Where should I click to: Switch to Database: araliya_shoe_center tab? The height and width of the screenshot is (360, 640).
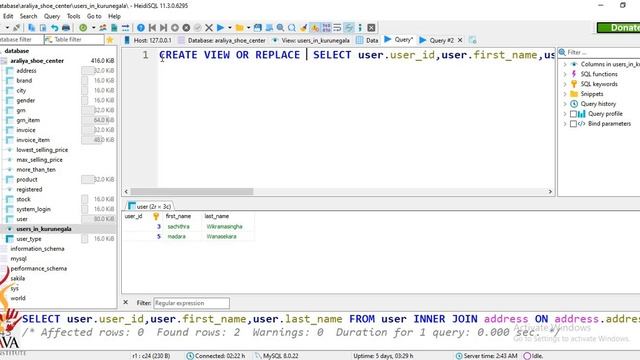click(222, 40)
